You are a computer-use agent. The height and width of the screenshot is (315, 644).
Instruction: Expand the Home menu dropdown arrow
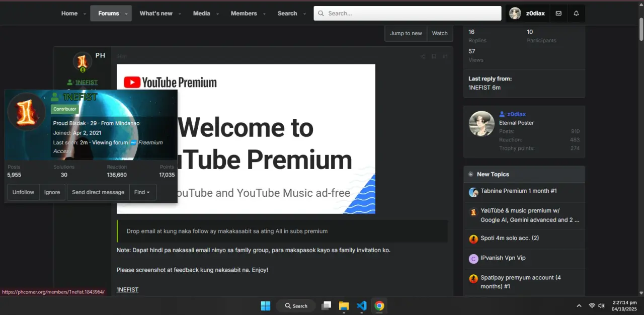click(85, 14)
